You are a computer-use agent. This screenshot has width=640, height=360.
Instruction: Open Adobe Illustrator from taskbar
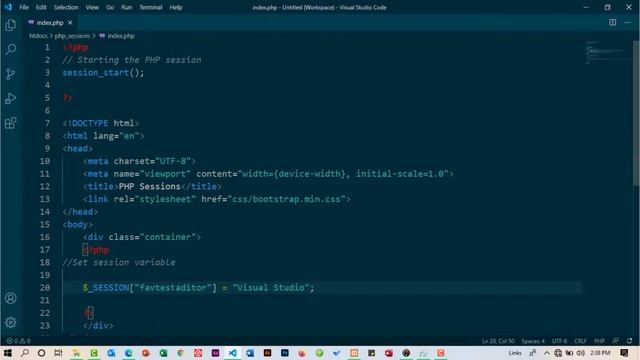(x=267, y=353)
